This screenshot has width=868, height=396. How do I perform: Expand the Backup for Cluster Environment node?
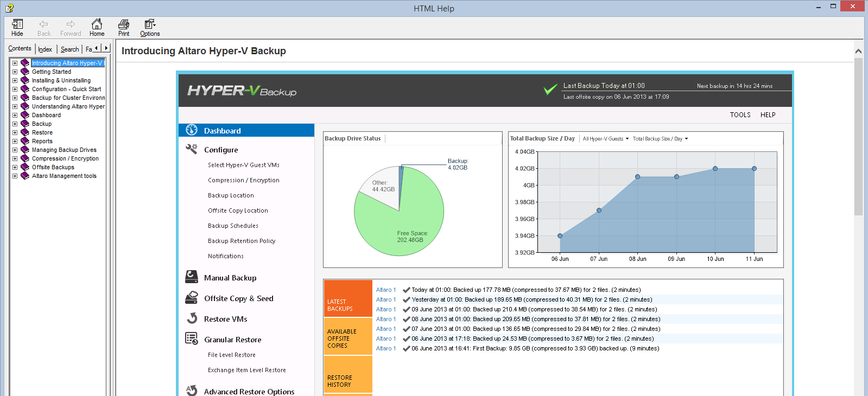tap(15, 98)
